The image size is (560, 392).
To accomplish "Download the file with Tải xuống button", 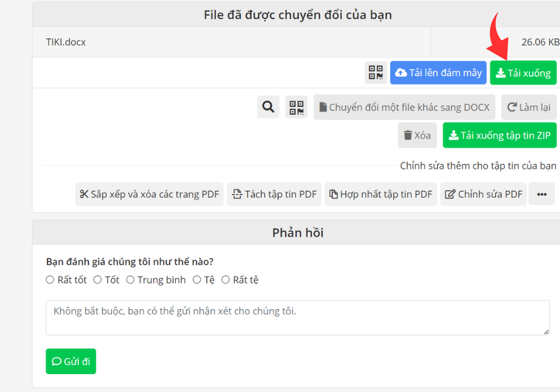I will 523,72.
